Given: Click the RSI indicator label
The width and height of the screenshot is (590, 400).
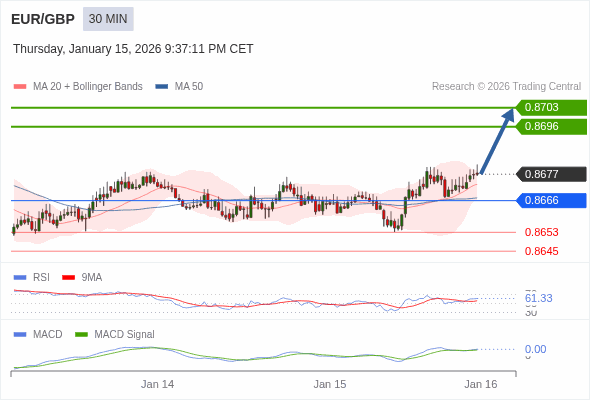Looking at the screenshot, I should [41, 278].
